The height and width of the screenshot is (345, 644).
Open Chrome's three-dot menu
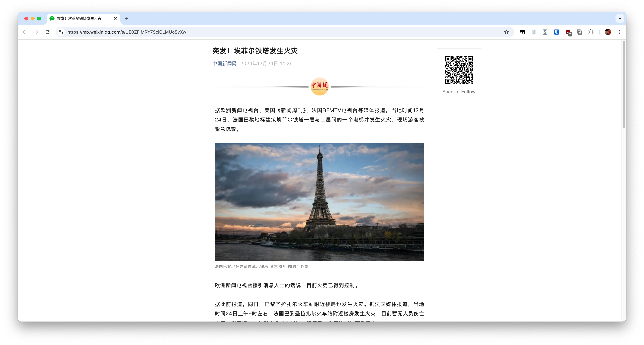coord(619,32)
